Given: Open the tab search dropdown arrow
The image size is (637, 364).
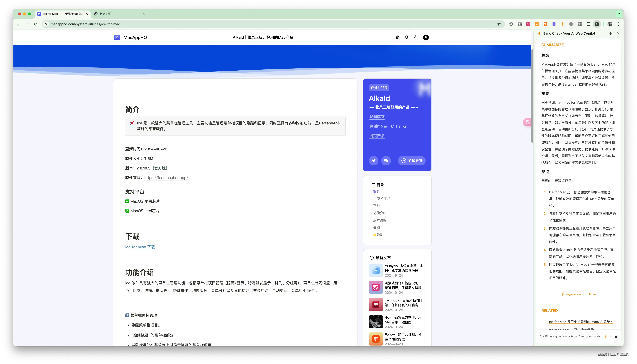Looking at the screenshot, I should 619,14.
